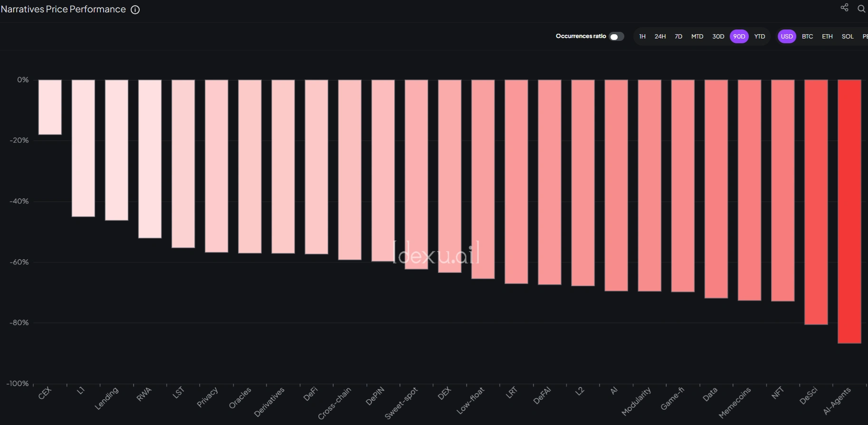This screenshot has width=868, height=425.
Task: Click the CEX bar in the chart
Action: tap(50, 107)
